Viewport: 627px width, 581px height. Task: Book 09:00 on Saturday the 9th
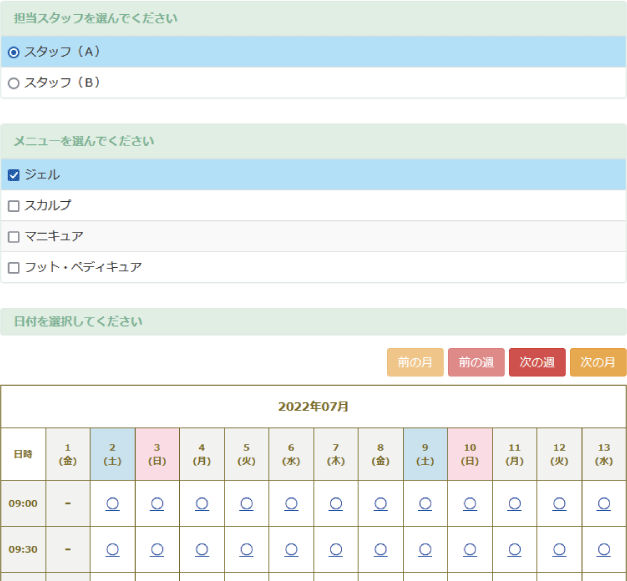(425, 504)
